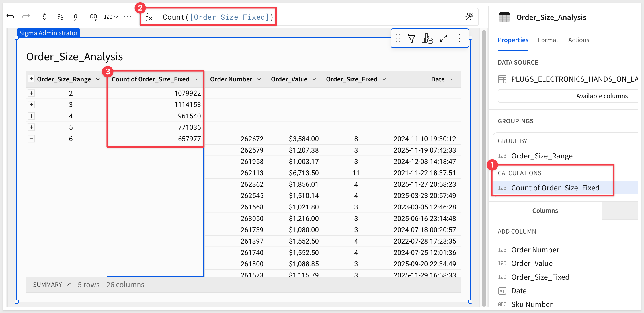Open the filter funnel icon
Viewport: 644px width, 313px height.
tap(411, 38)
